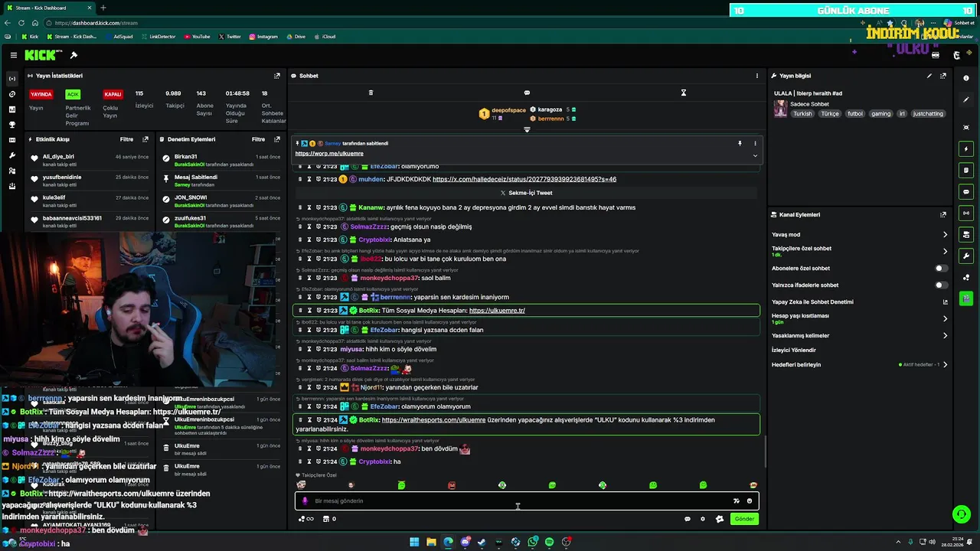
Task: Toggle Abonelere özel sohbet switch
Action: click(941, 269)
